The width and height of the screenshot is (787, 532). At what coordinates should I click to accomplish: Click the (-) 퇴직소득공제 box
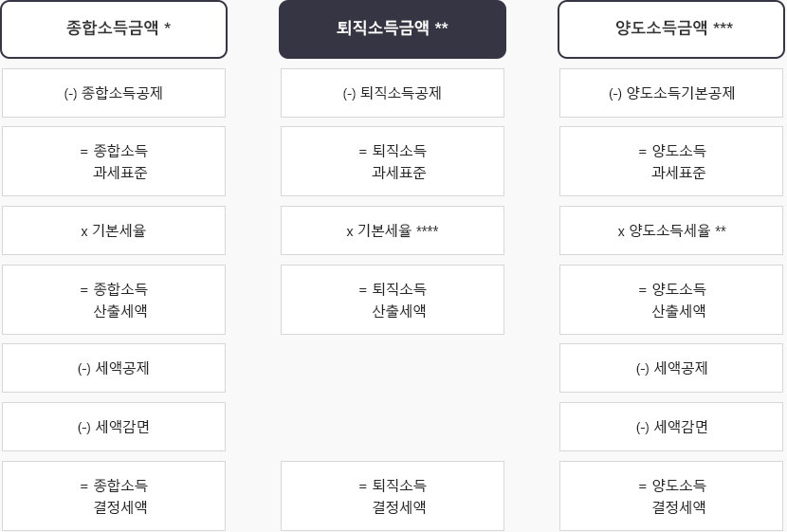coord(393,93)
